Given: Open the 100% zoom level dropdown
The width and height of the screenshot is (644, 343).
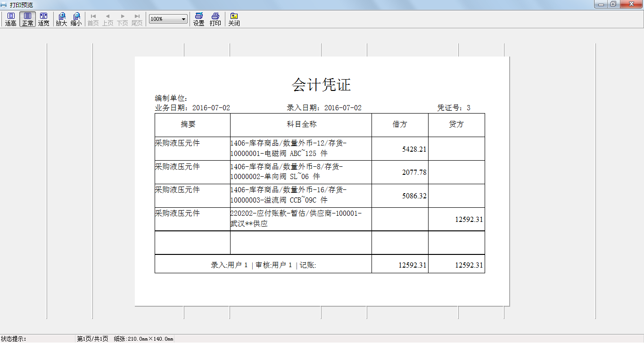Looking at the screenshot, I should (x=168, y=19).
